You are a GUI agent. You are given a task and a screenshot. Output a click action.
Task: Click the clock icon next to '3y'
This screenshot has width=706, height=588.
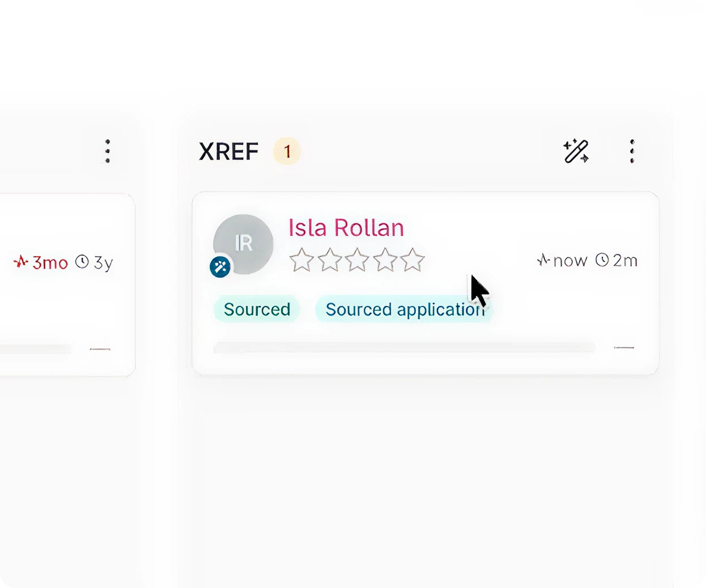coord(83,262)
